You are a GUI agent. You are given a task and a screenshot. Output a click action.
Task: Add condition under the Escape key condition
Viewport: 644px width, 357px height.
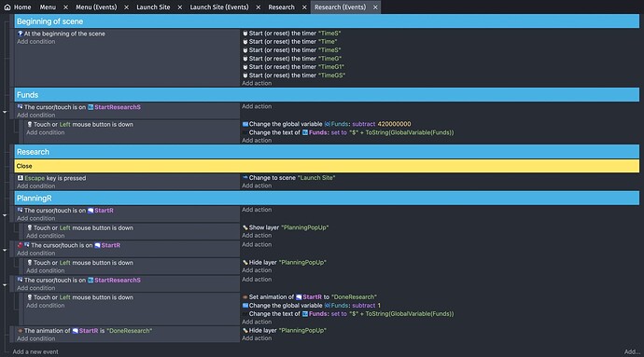click(x=36, y=185)
